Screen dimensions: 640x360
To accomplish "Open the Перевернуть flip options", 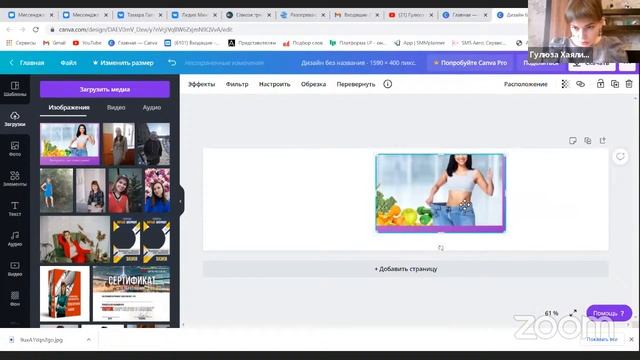I will 356,84.
